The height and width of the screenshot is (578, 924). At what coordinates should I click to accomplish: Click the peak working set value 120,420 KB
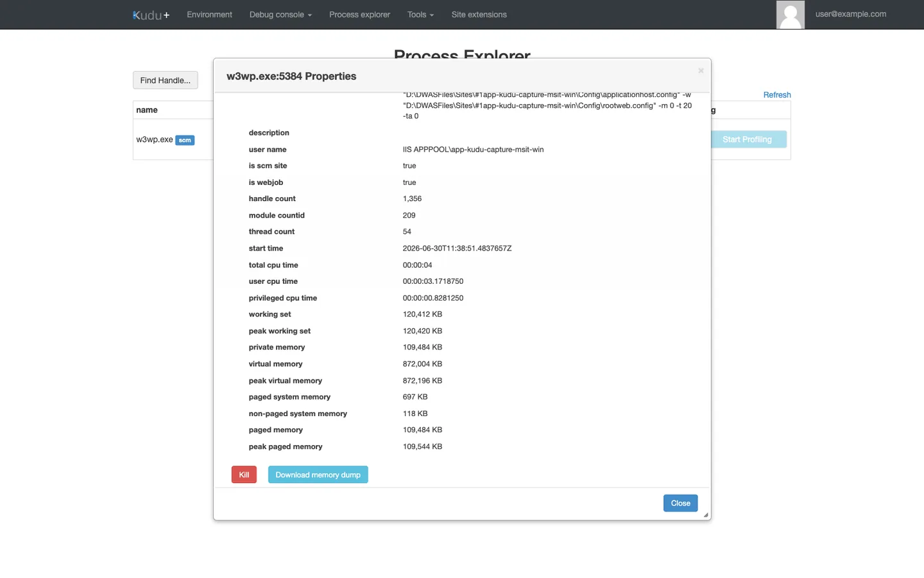pyautogui.click(x=422, y=331)
